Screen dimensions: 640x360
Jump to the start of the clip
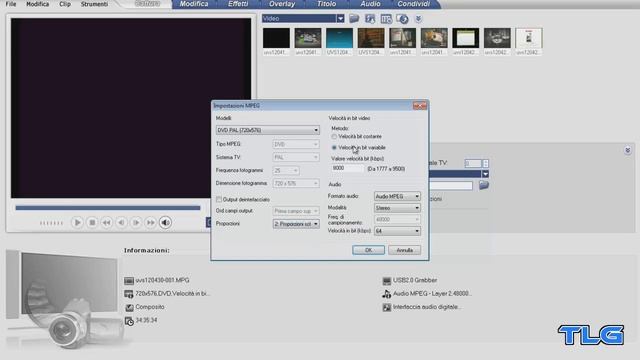[x=107, y=222]
